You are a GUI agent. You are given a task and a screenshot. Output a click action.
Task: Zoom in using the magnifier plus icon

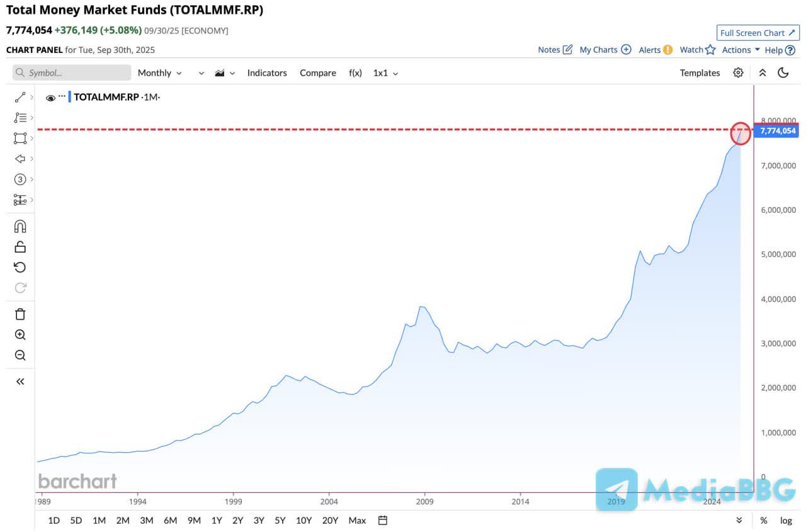[20, 335]
